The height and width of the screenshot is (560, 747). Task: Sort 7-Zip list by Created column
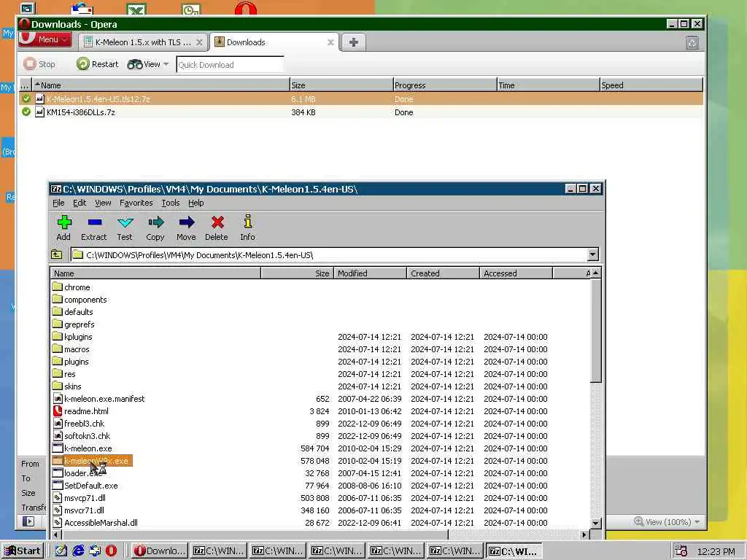point(443,273)
